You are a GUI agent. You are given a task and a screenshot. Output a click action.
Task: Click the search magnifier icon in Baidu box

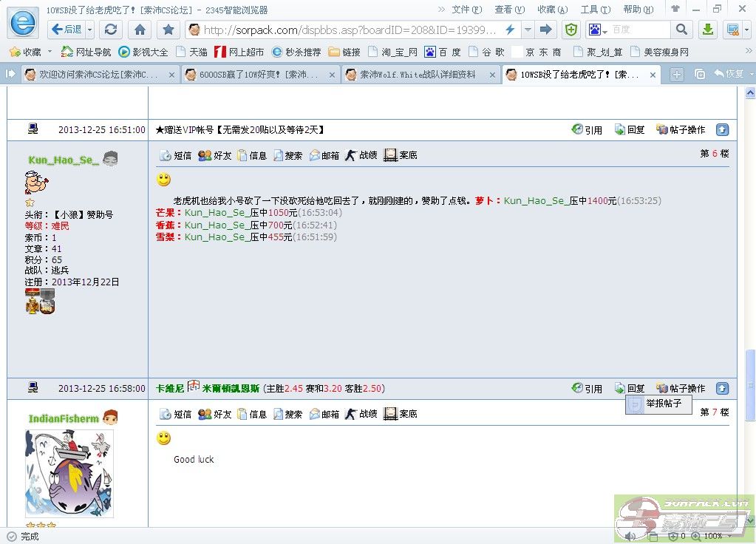click(x=681, y=30)
